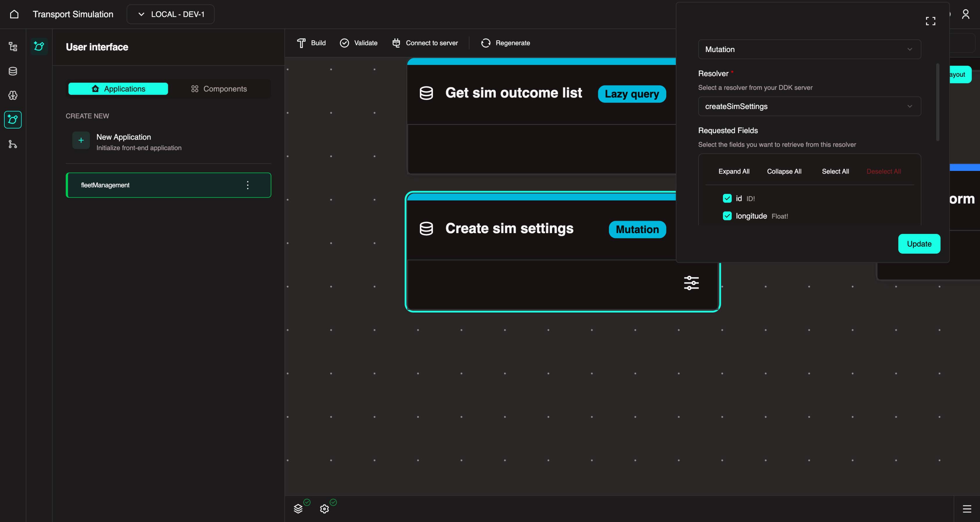Click the Mutation badge on node
Viewport: 980px width, 522px height.
(x=637, y=230)
